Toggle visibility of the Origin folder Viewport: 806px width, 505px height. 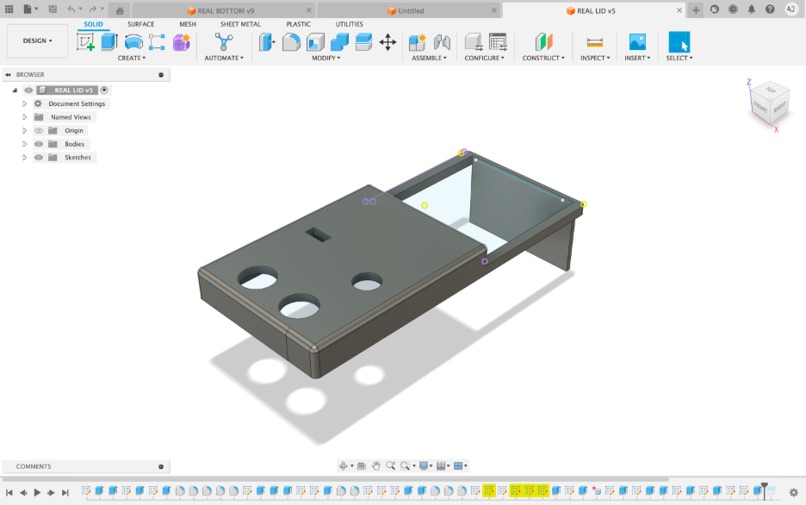click(x=39, y=131)
